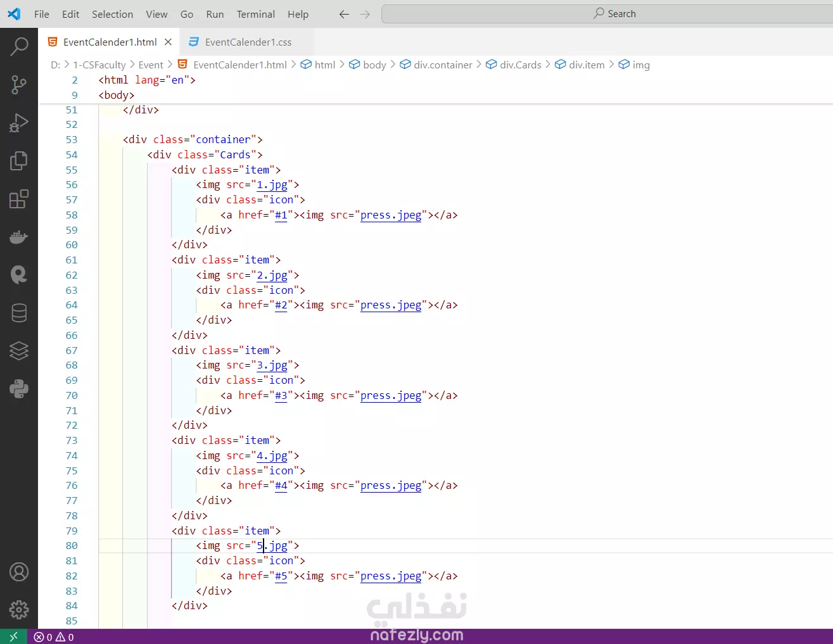The width and height of the screenshot is (833, 644).
Task: Follow the press.jpeg link on line 58
Action: 391,215
